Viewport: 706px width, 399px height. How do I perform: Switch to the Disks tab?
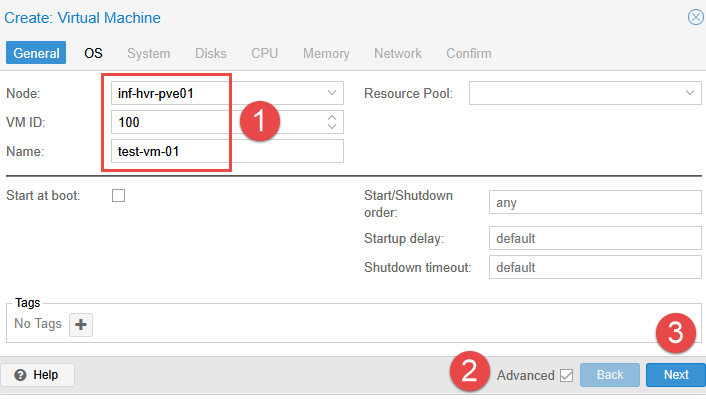coord(211,53)
